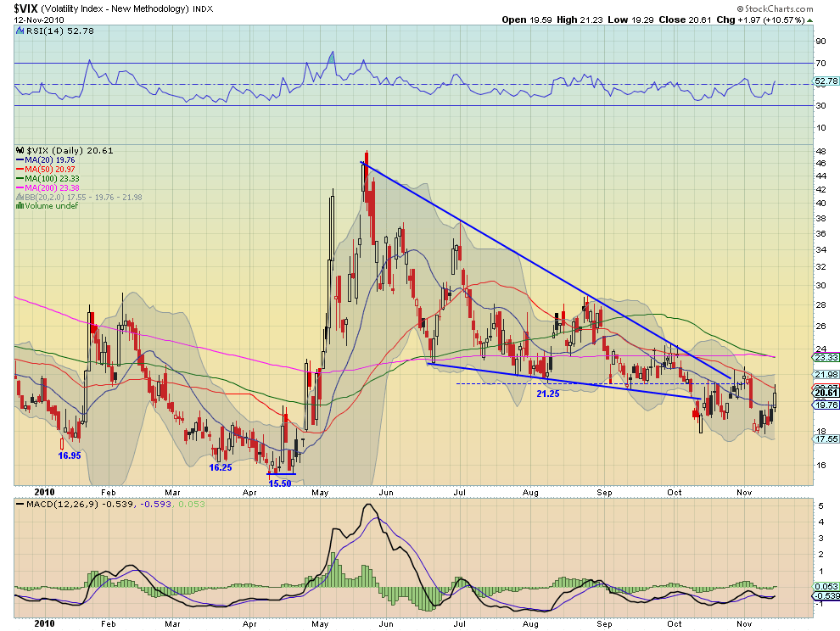
Task: Click the 20.61 current price tag
Action: (x=826, y=393)
